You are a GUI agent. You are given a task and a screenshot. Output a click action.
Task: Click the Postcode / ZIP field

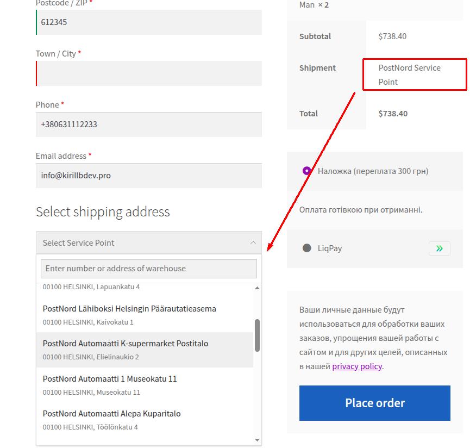(149, 22)
